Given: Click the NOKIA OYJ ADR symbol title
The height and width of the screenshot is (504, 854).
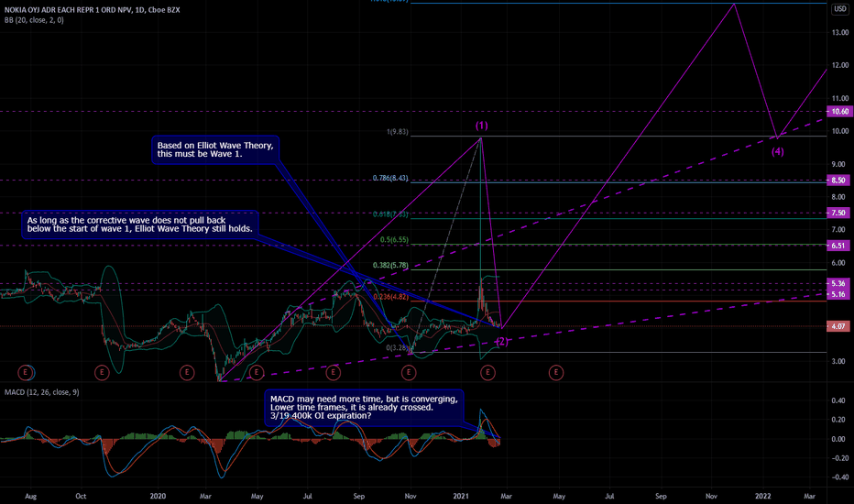Looking at the screenshot, I should (x=92, y=10).
